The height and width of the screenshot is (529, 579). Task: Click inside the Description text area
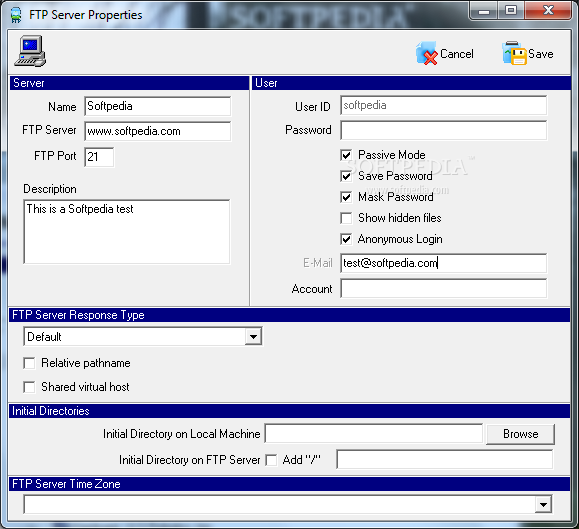click(127, 232)
